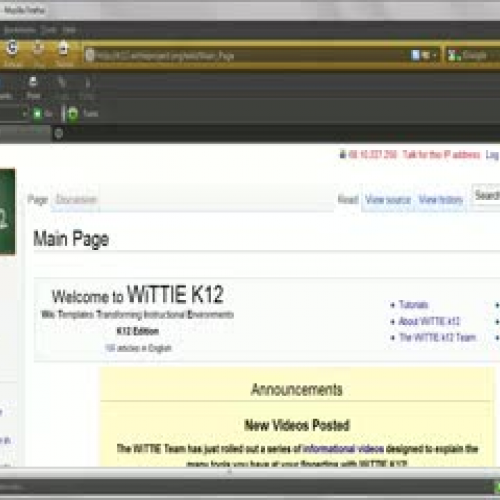Open the About WITTIE K12 link

[429, 321]
